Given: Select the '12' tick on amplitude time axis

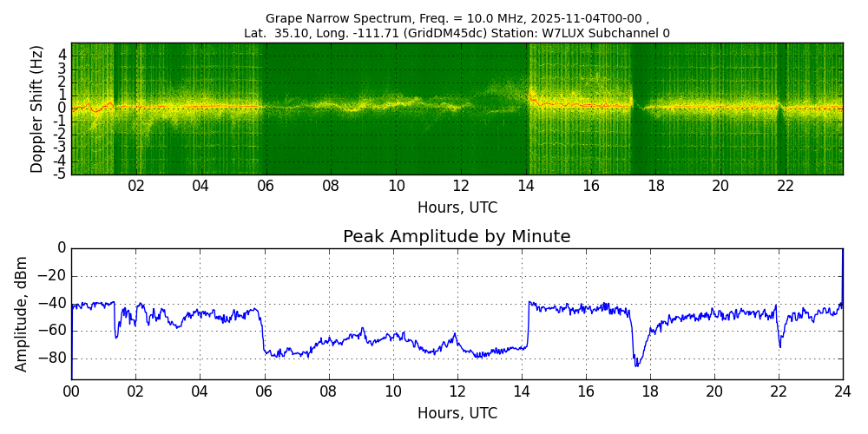Looking at the screenshot, I should (457, 391).
